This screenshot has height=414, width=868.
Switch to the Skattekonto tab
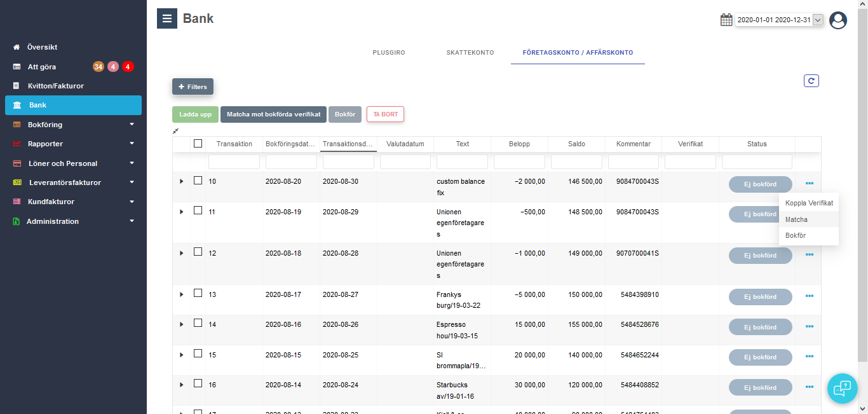click(x=470, y=53)
